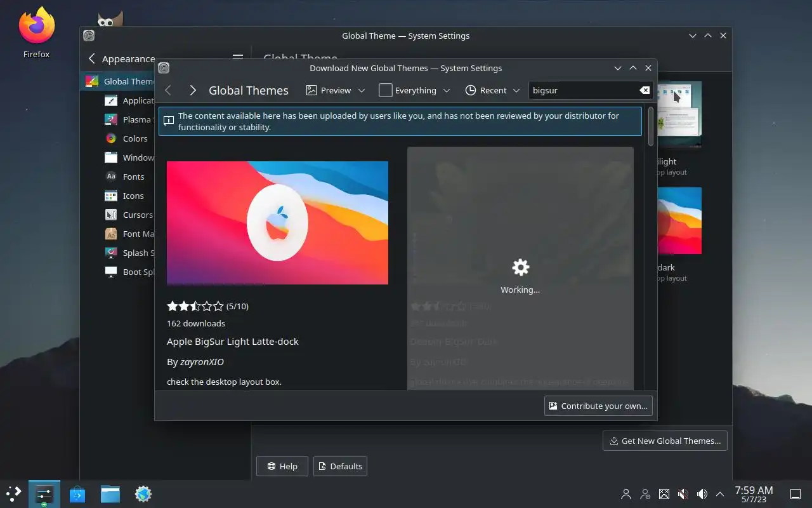Open the Recent sort order dropdown
The height and width of the screenshot is (508, 812).
coord(492,90)
